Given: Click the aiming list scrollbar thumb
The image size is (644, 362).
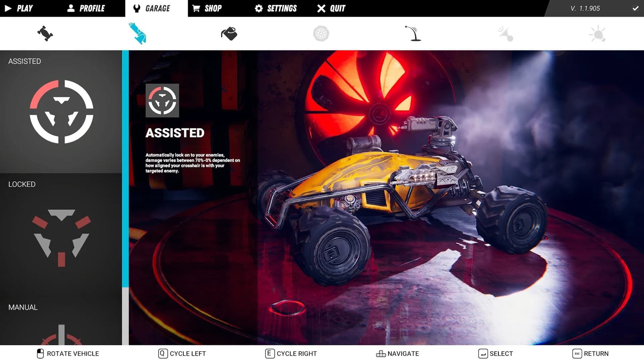Looking at the screenshot, I should pyautogui.click(x=125, y=169).
